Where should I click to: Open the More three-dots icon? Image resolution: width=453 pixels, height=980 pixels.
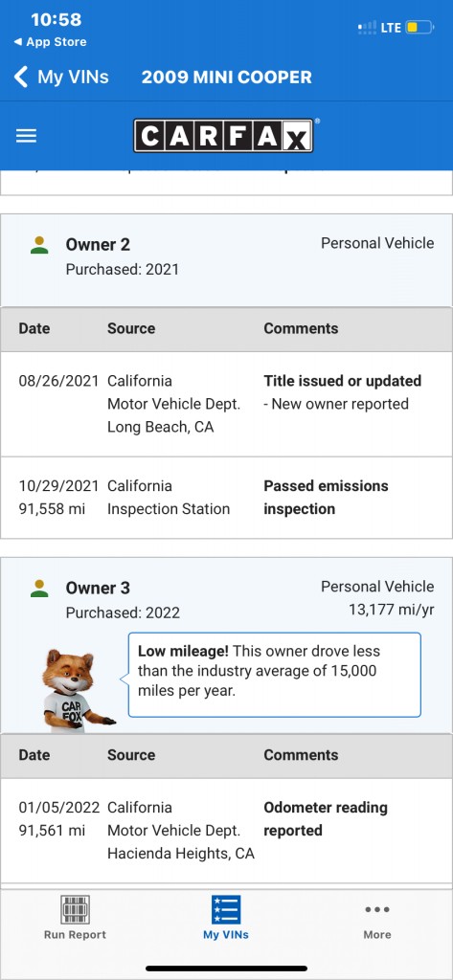click(377, 909)
